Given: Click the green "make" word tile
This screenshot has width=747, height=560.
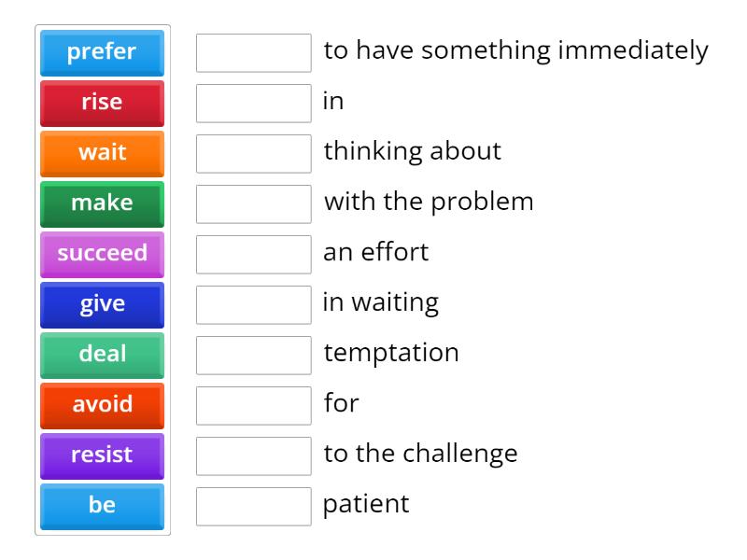Looking at the screenshot, I should (x=102, y=203).
